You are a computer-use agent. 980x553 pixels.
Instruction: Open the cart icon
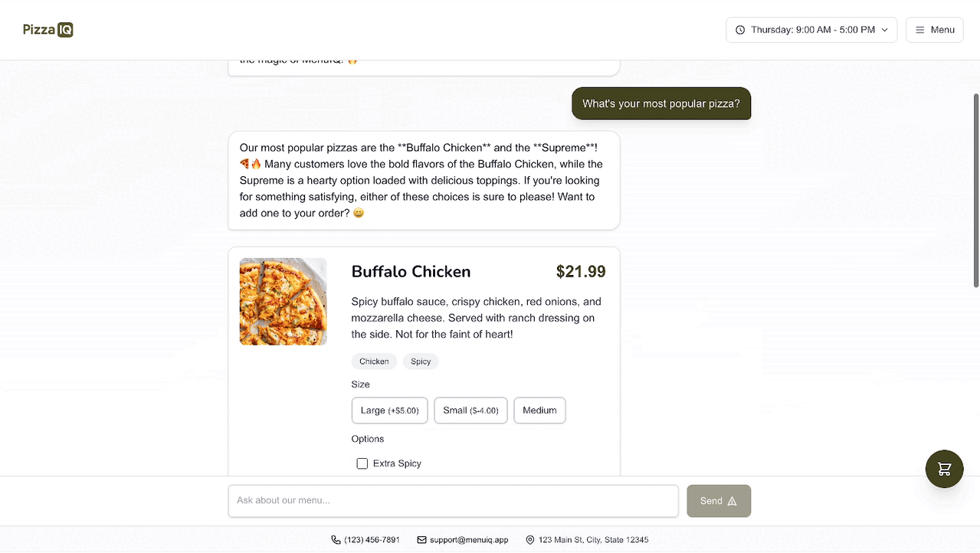click(944, 469)
